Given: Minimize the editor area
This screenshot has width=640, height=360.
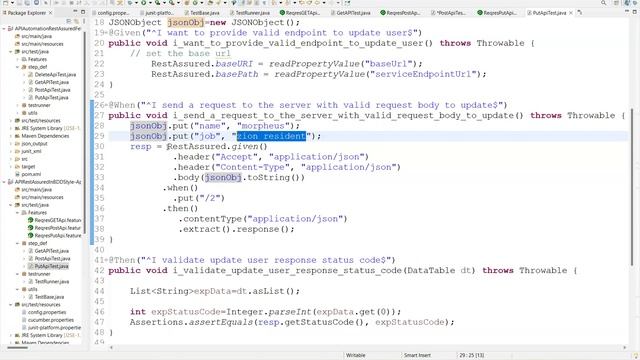Looking at the screenshot, I should tap(627, 11).
